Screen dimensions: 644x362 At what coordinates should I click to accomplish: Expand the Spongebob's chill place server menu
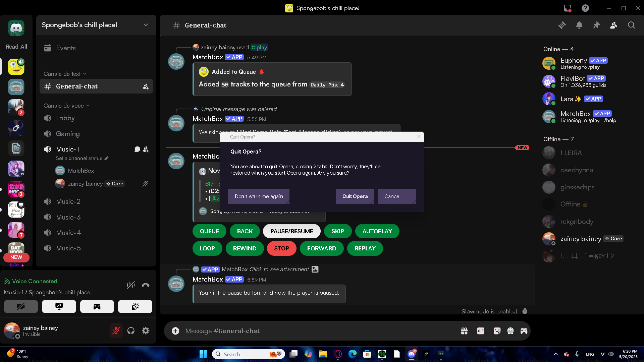(146, 25)
